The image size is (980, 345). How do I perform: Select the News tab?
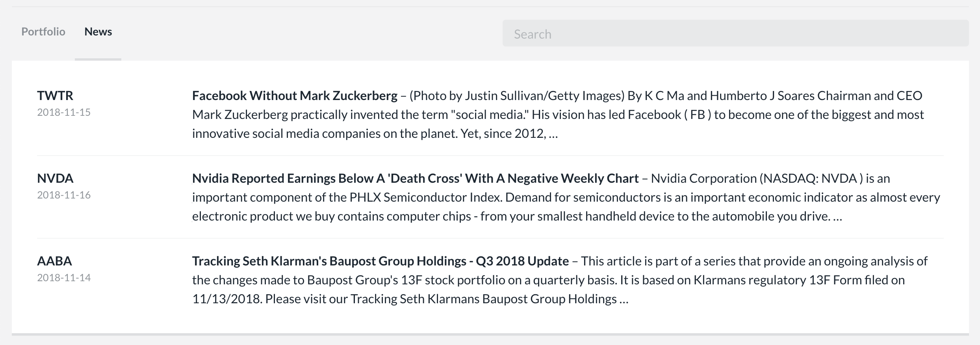tap(98, 32)
